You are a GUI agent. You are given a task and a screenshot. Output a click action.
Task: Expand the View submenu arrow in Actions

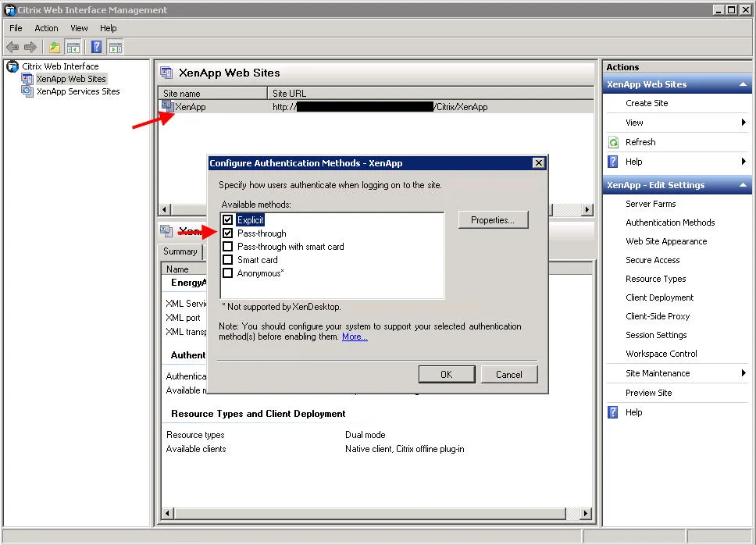744,123
